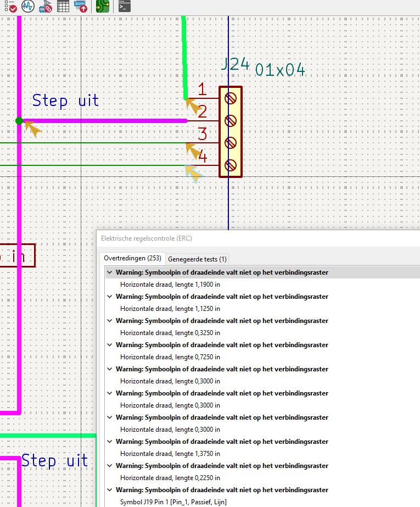Click the ERC marker arrow at pin 1 wire end

[x=193, y=107]
